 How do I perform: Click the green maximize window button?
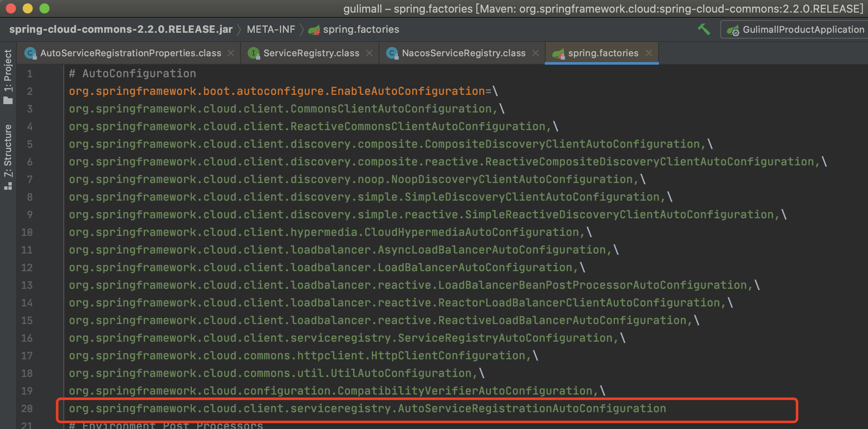(x=44, y=8)
